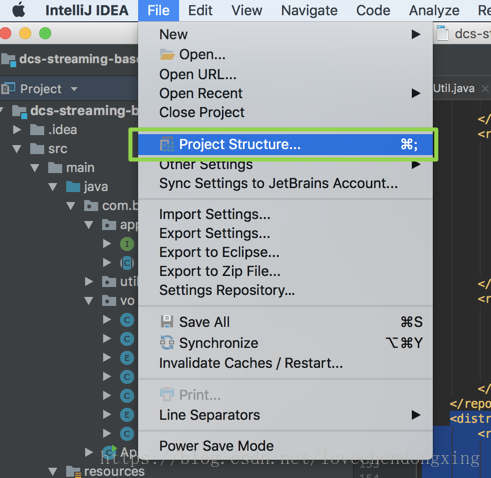This screenshot has width=491, height=478.
Task: Expand the .idea folder arrow
Action: point(17,129)
